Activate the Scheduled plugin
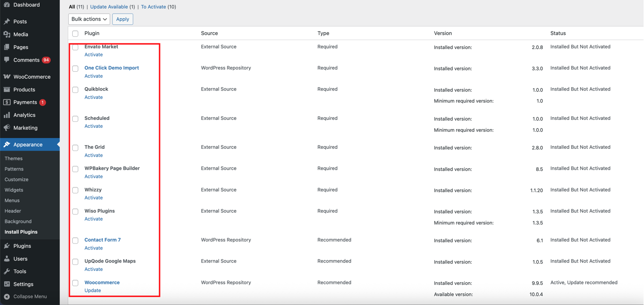644x305 pixels. [x=94, y=126]
